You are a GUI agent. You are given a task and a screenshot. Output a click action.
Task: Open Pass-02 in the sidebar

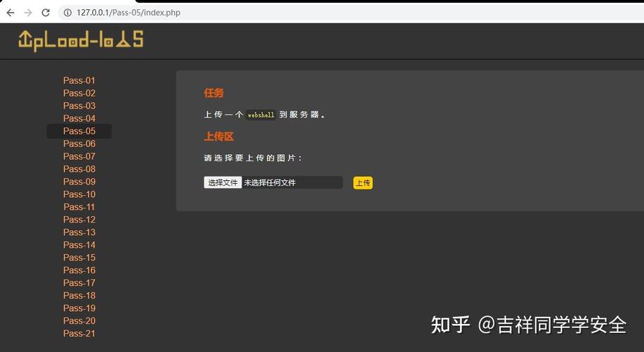click(80, 93)
